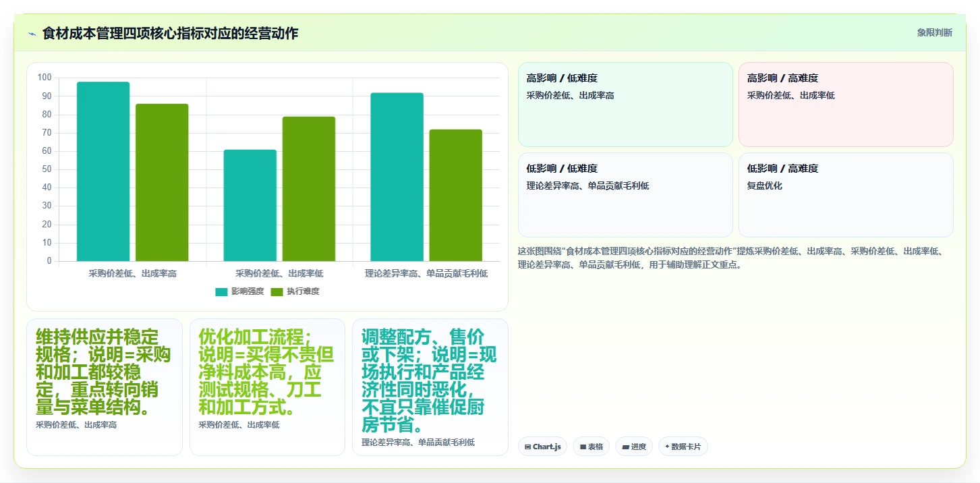Click the Chart.js chip

pyautogui.click(x=542, y=447)
